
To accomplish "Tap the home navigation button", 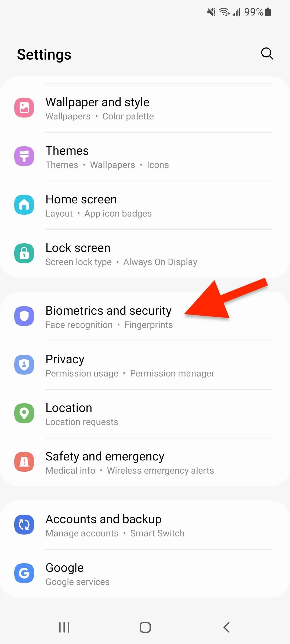I will tap(145, 627).
